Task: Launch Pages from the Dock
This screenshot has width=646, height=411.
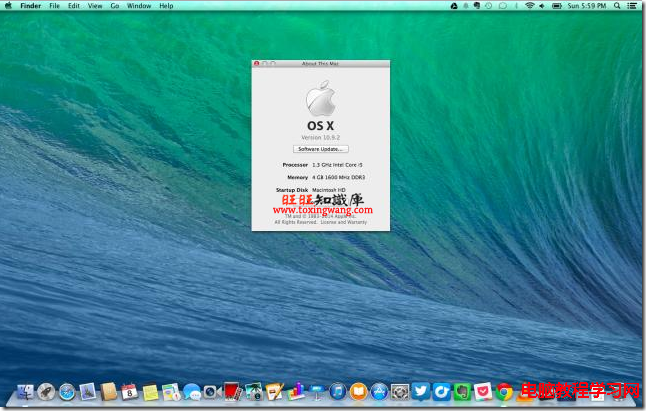Action: pos(275,392)
